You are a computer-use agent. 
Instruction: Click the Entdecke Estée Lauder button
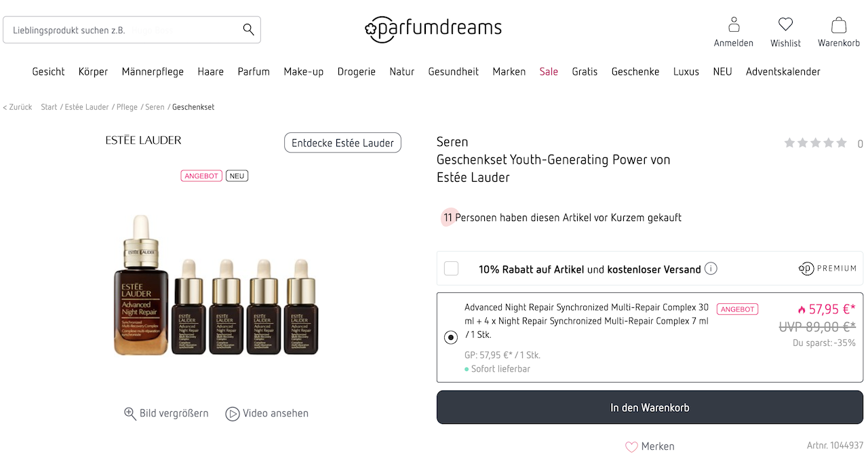point(342,143)
